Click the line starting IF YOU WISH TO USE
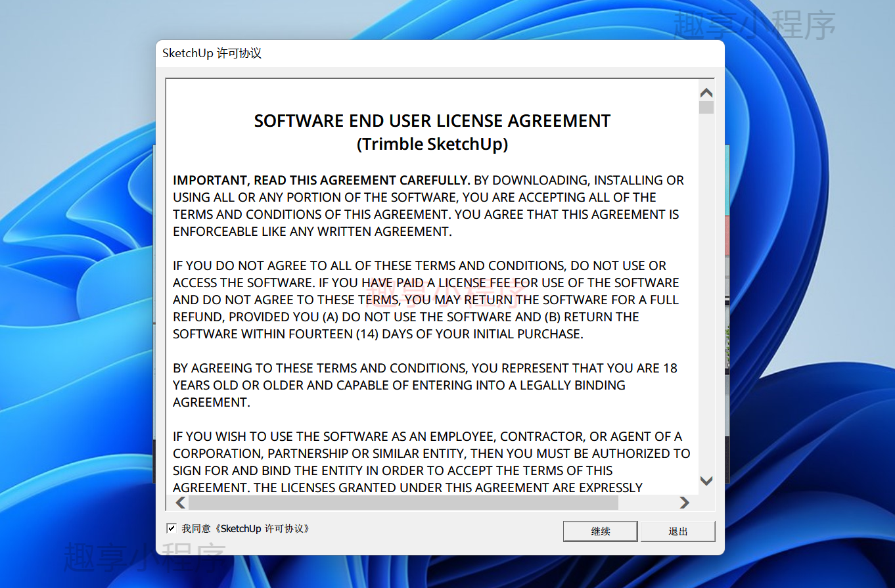Viewport: 895px width, 588px height. [x=427, y=436]
